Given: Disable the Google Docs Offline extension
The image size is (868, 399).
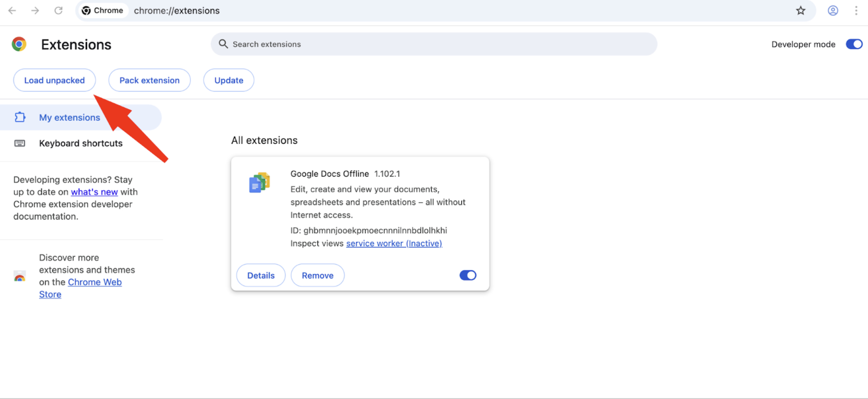Looking at the screenshot, I should tap(468, 275).
